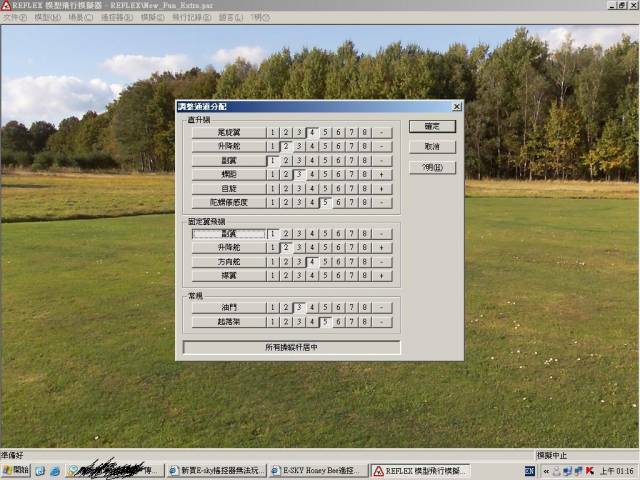Assign channel 5 to helicopter 尾旋翼 row
Image resolution: width=640 pixels, height=480 pixels.
click(325, 133)
